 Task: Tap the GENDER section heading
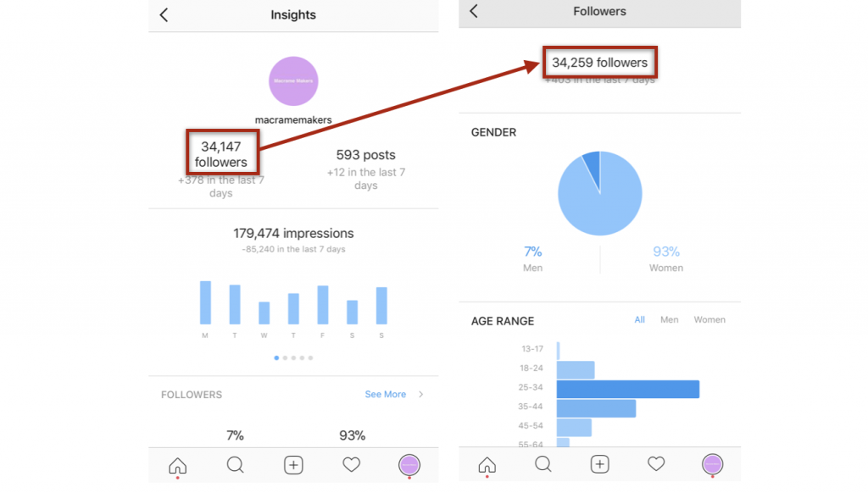(494, 132)
